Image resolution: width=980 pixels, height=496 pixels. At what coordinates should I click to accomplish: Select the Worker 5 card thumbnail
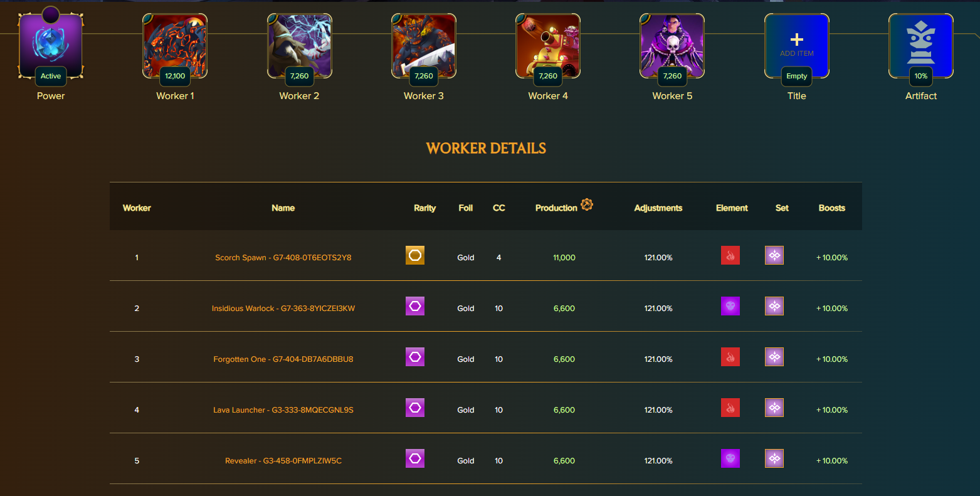tap(672, 46)
